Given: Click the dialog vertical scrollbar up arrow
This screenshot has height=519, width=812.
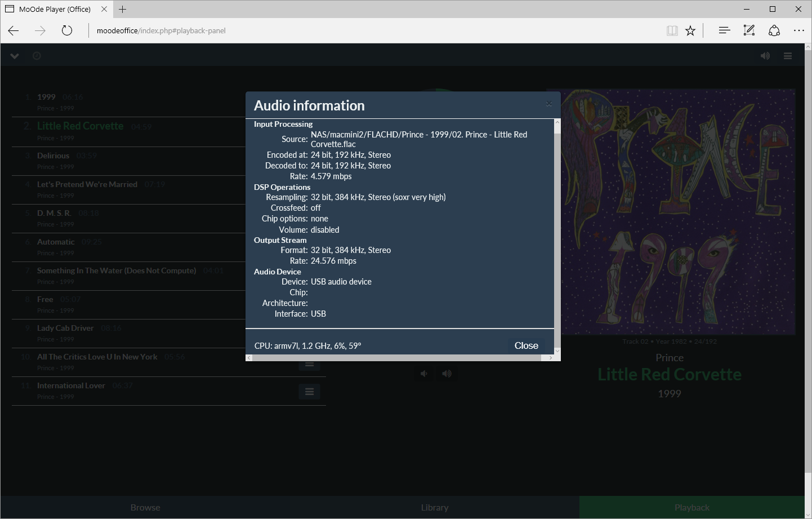Looking at the screenshot, I should point(557,122).
